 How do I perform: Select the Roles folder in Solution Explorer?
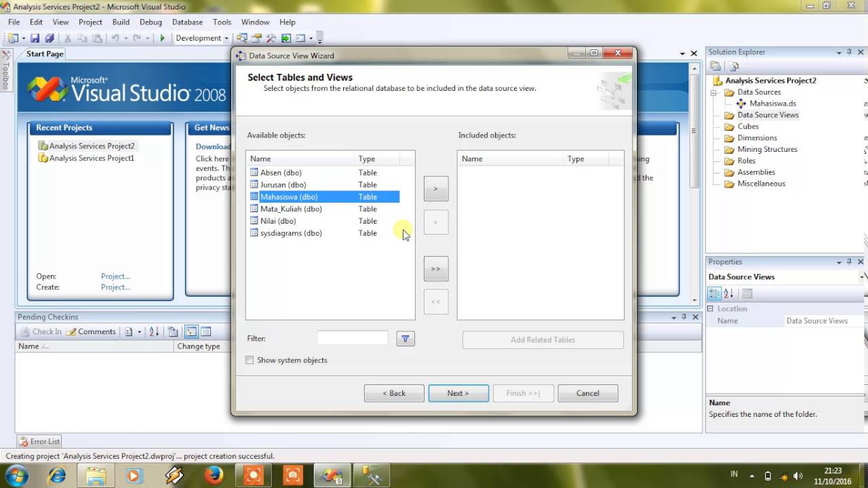tap(746, 161)
